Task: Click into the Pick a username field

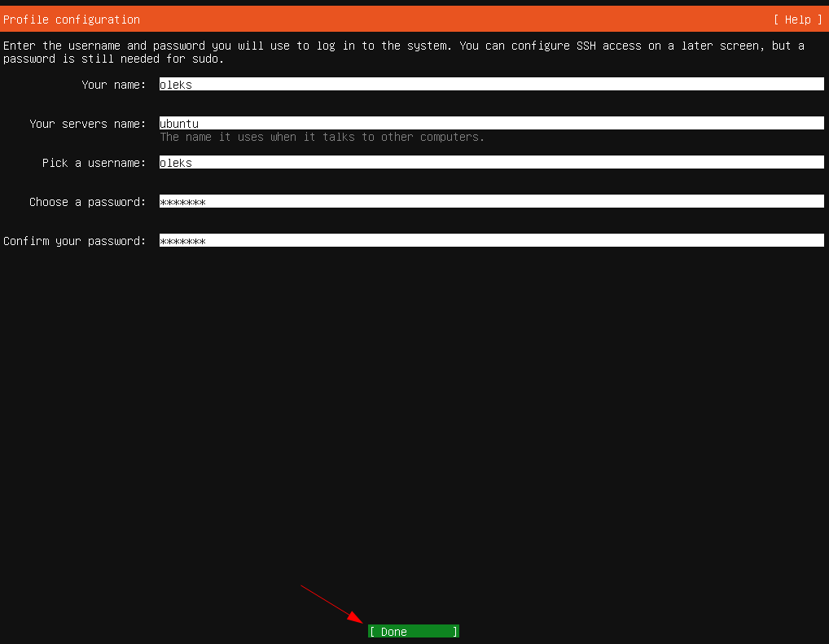Action: pos(491,163)
